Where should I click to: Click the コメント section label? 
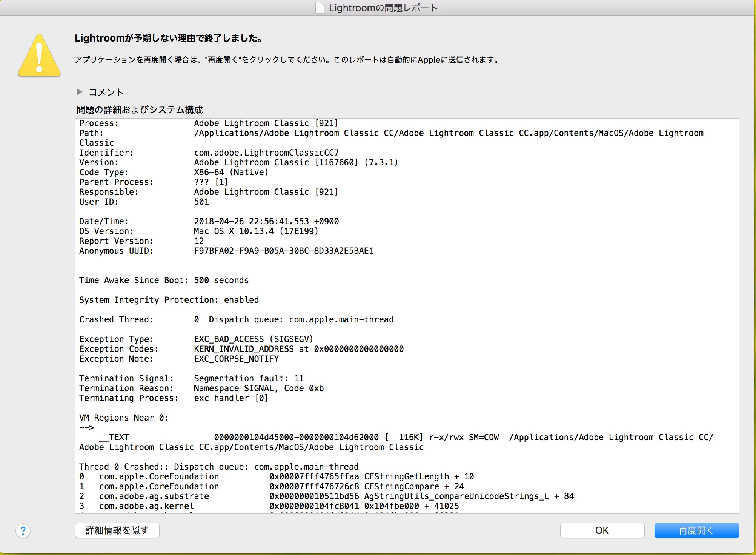[106, 92]
